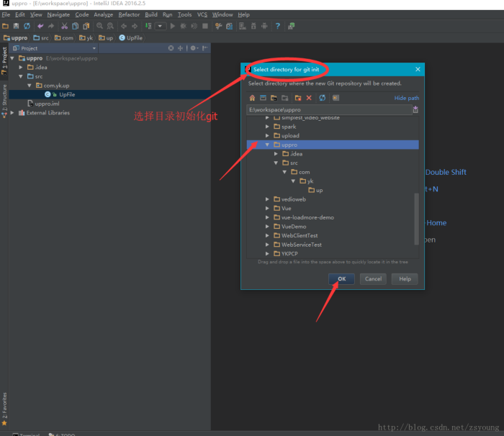Screen dimensions: 504x436
Task: Toggle the Hide path link
Action: [x=406, y=98]
